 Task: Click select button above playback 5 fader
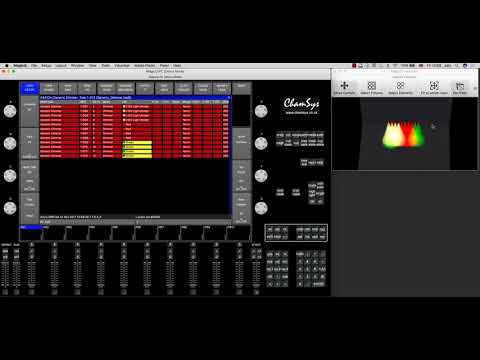point(124,245)
